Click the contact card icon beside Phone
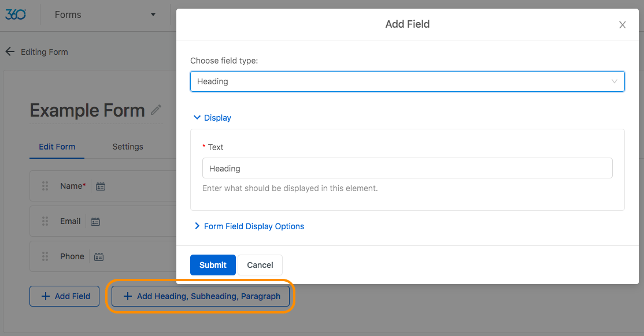The width and height of the screenshot is (644, 336). 99,257
